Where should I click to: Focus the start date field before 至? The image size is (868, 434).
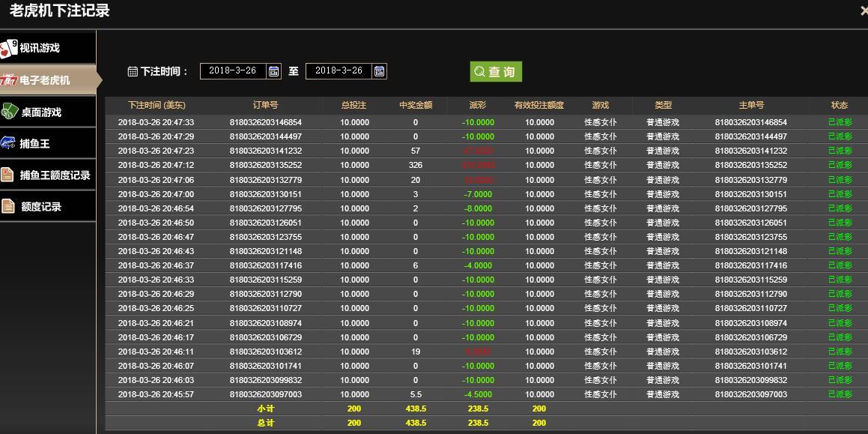233,71
